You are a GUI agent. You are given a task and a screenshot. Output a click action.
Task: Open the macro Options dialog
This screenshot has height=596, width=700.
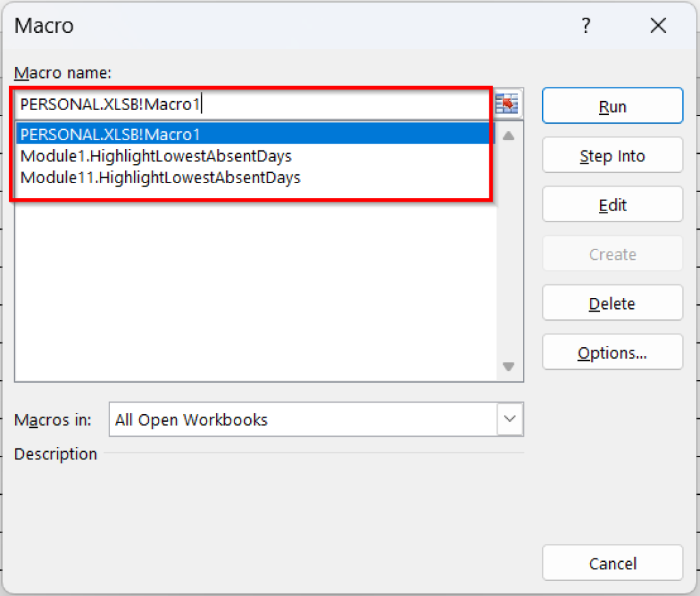612,352
